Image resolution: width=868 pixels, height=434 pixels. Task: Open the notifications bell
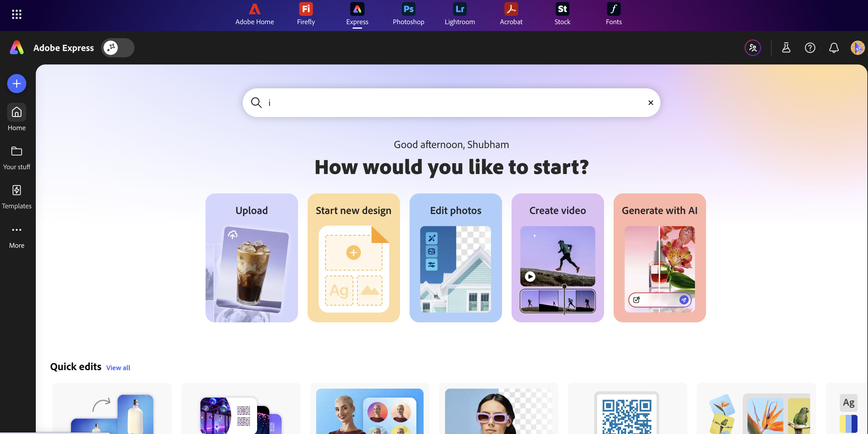834,47
